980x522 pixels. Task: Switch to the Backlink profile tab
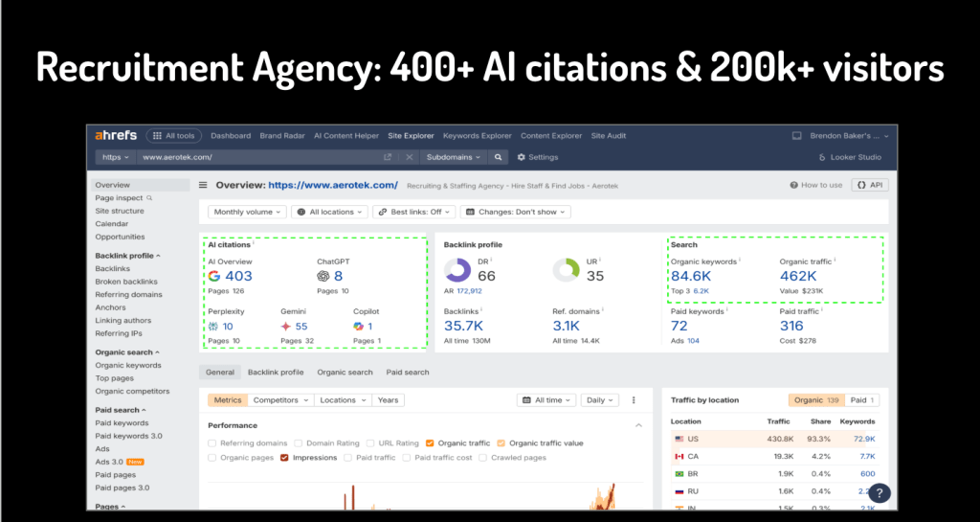pyautogui.click(x=276, y=372)
